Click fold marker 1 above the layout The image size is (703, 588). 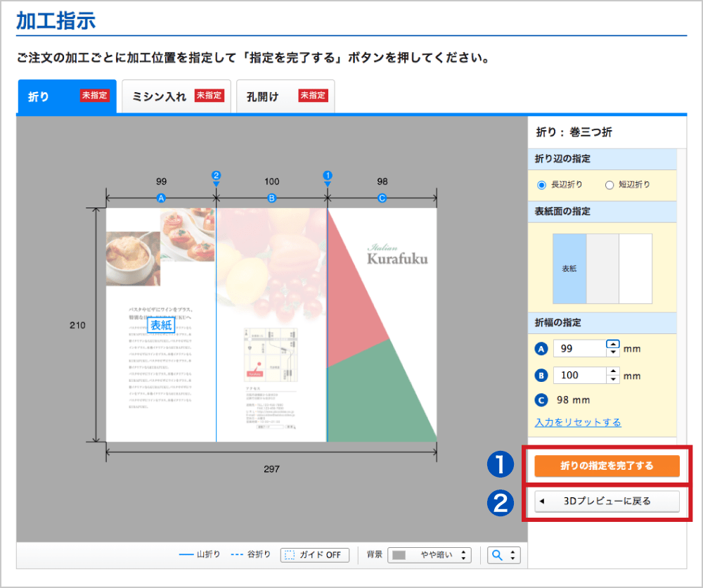(327, 175)
